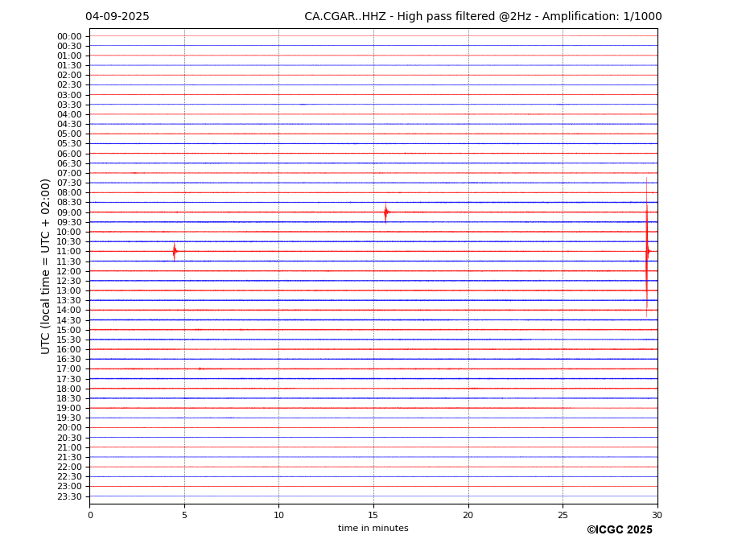The width and height of the screenshot is (746, 560).
Task: Click the 23:00 time label
Action: 69,487
